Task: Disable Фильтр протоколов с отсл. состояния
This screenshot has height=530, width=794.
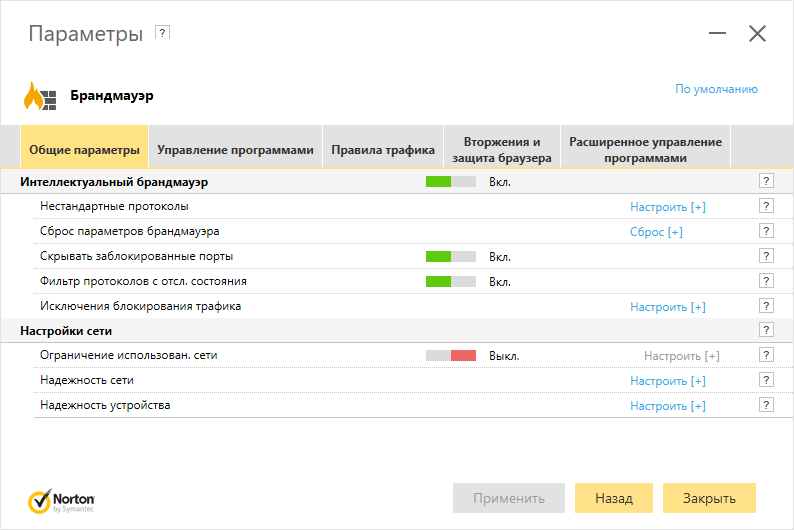Action: 451,281
